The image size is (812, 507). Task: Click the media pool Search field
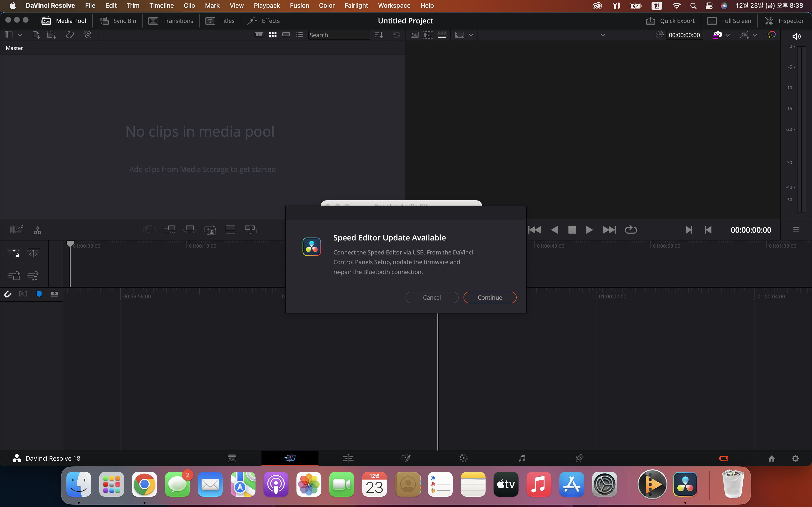pos(338,35)
